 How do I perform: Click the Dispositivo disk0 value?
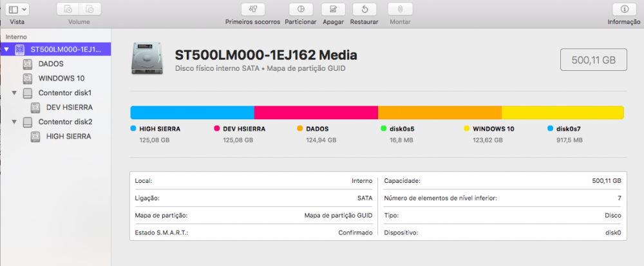pos(613,233)
